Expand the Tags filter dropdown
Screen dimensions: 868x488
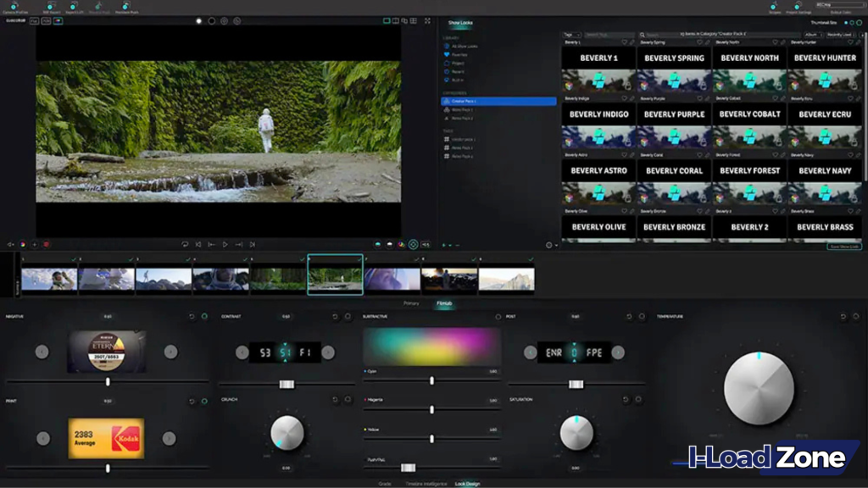tap(571, 35)
